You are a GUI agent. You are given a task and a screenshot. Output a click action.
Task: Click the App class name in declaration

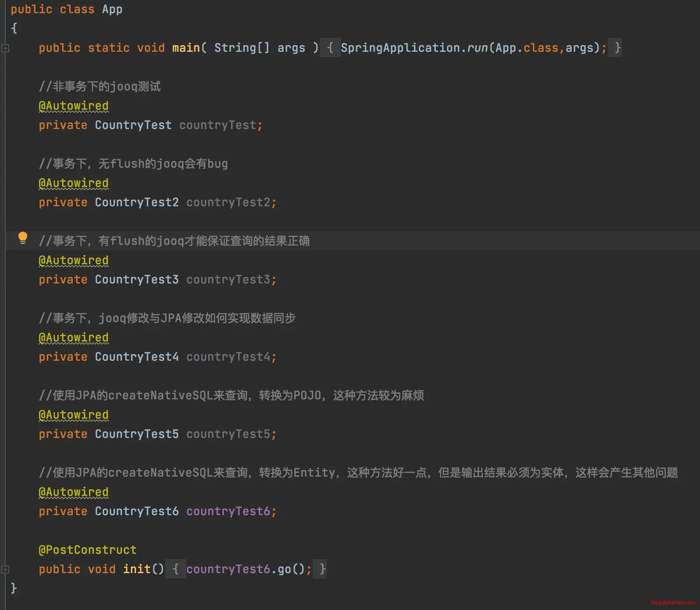pyautogui.click(x=112, y=9)
